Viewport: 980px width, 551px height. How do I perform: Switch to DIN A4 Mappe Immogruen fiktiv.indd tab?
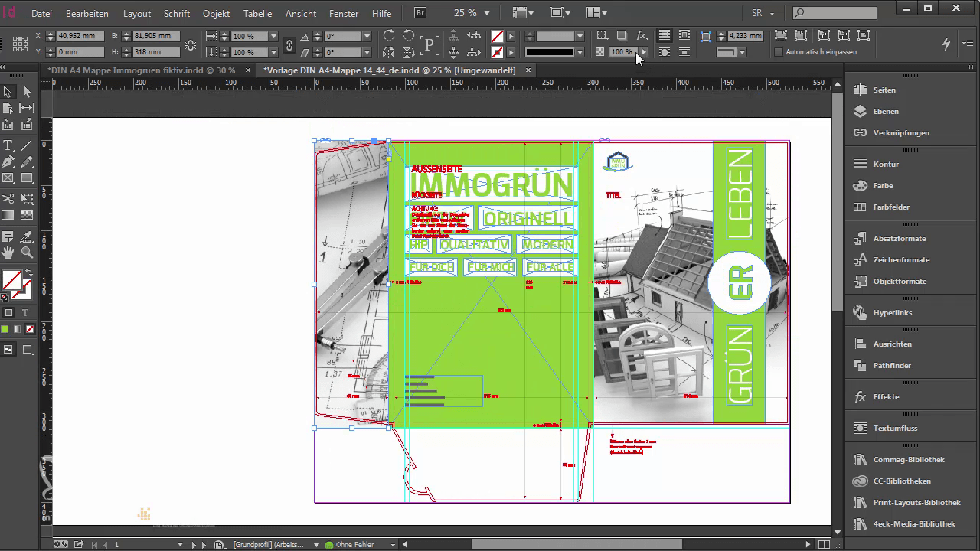click(142, 70)
